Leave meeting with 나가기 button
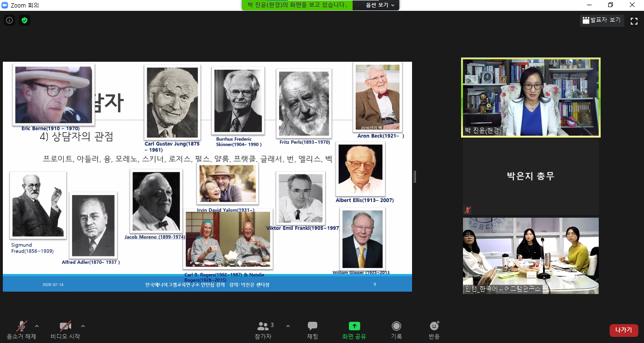 pyautogui.click(x=624, y=330)
